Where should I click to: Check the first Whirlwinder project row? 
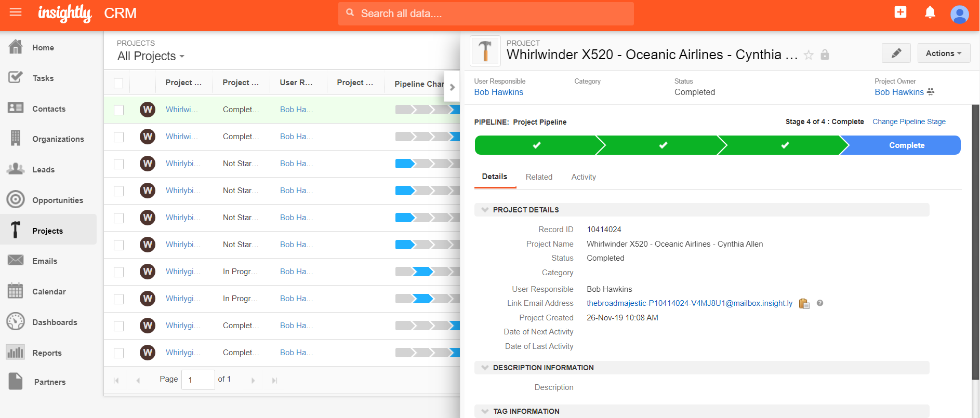pos(118,110)
